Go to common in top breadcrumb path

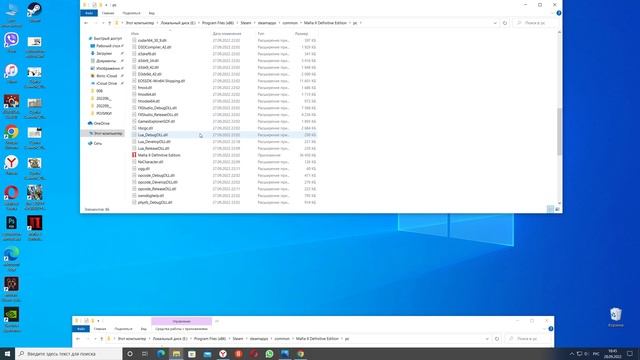point(290,23)
